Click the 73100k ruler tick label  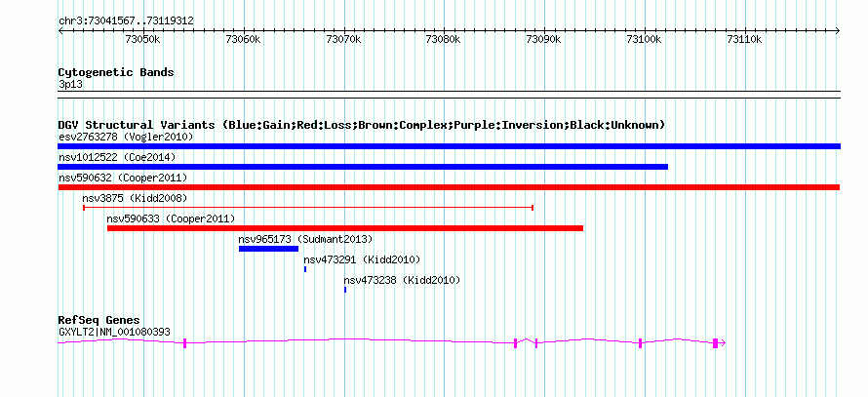pyautogui.click(x=644, y=40)
